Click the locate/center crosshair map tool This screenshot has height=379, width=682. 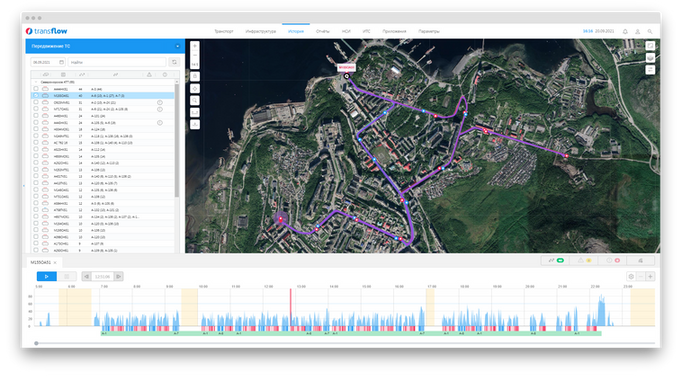[195, 89]
